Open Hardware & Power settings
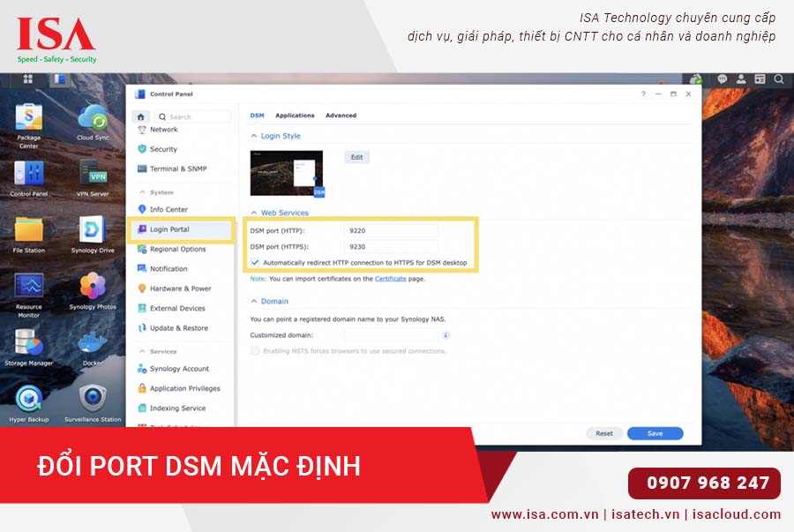Viewport: 794px width, 532px height. click(x=181, y=288)
